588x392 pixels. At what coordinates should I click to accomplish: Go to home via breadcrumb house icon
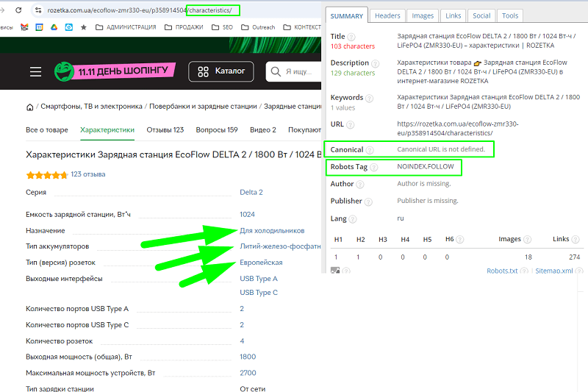coord(29,107)
